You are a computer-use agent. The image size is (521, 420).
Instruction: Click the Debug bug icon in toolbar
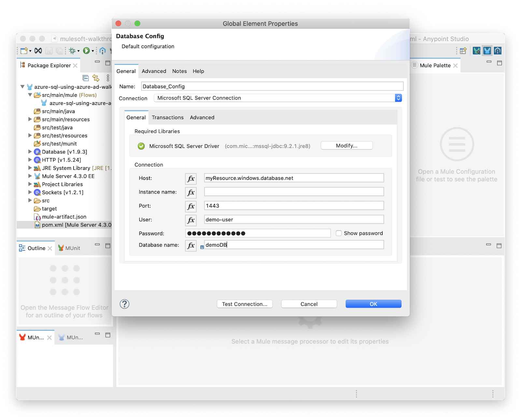pos(72,51)
